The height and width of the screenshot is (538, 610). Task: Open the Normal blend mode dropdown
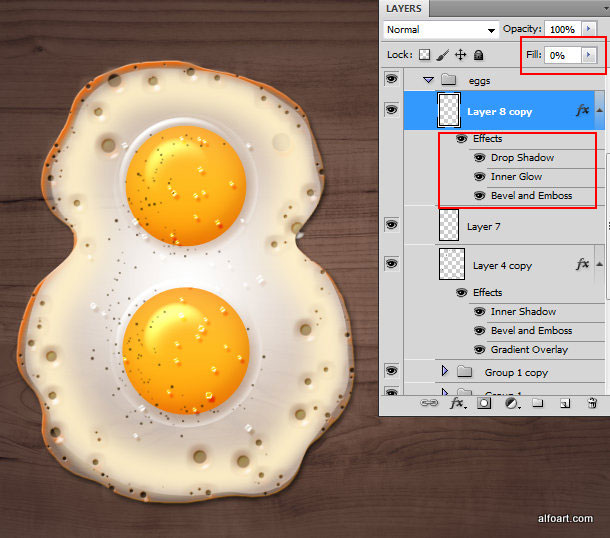[x=442, y=30]
